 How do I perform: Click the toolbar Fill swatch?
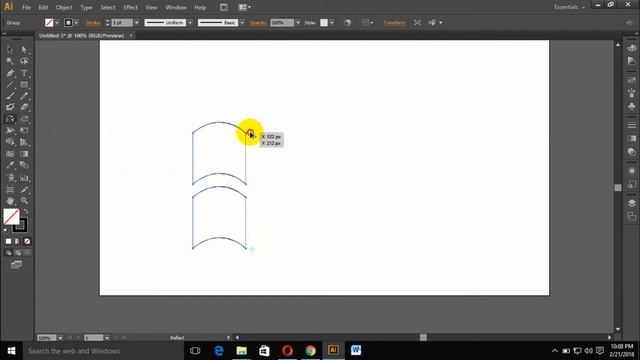[11, 217]
